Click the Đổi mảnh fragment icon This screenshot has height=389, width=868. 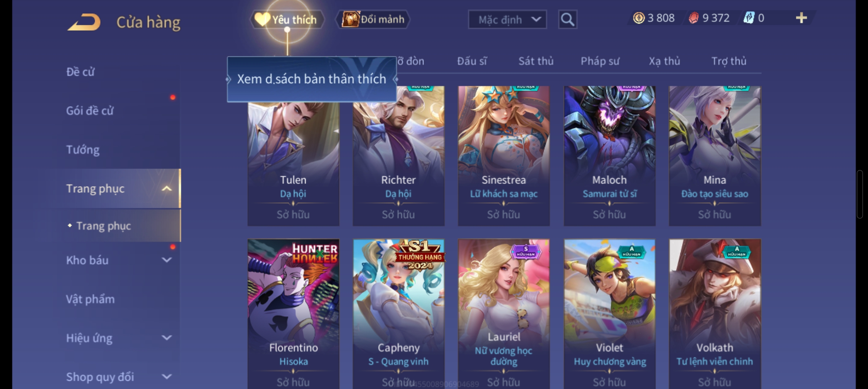click(350, 19)
